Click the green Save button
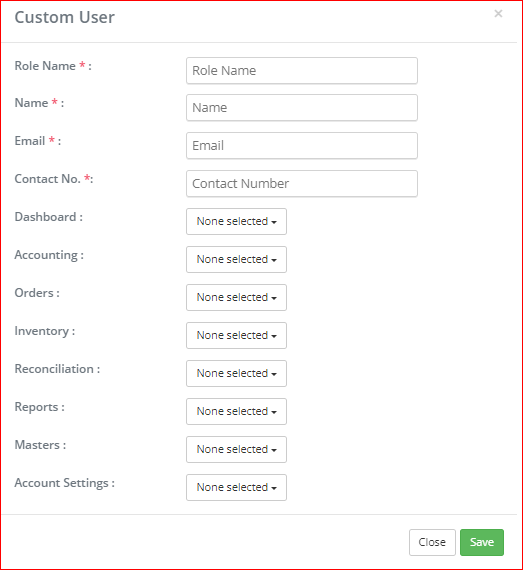 click(482, 542)
